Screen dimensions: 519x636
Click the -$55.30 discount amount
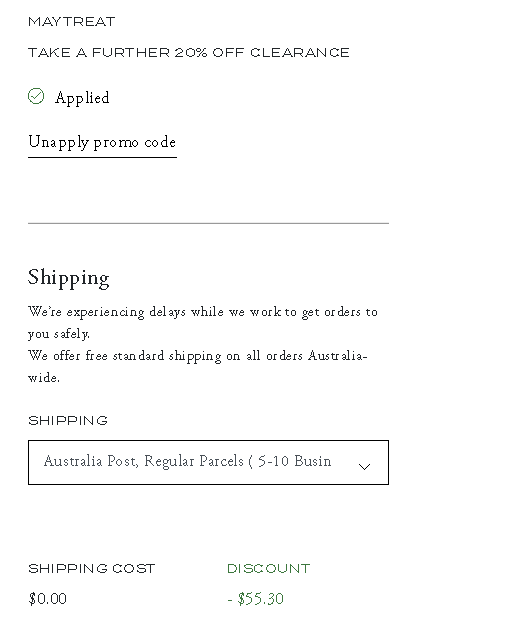coord(255,599)
